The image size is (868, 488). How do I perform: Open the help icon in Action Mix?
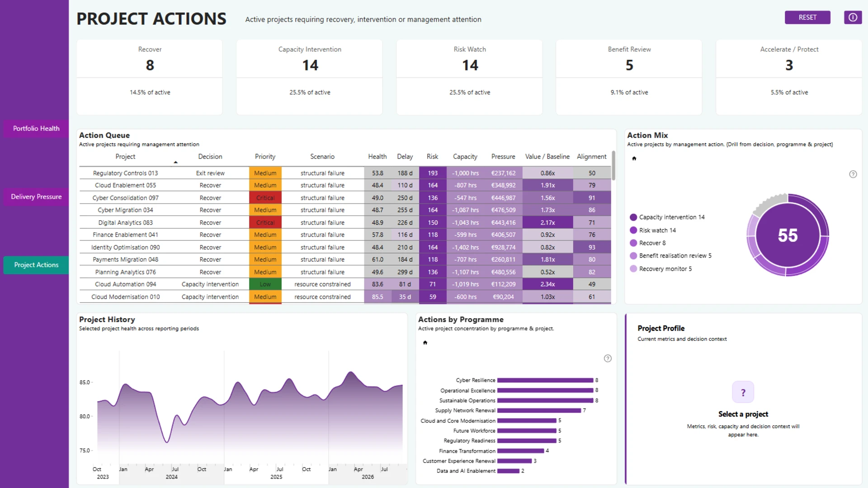[853, 174]
